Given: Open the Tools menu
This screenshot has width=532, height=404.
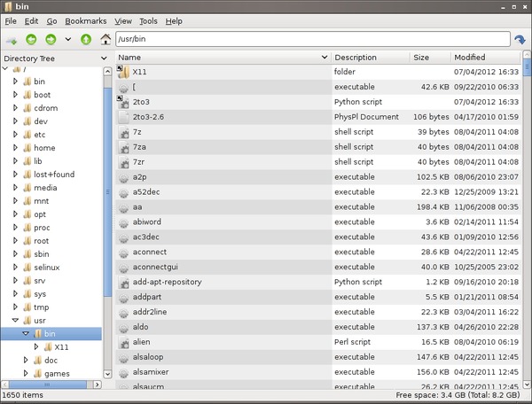Looking at the screenshot, I should coord(148,20).
